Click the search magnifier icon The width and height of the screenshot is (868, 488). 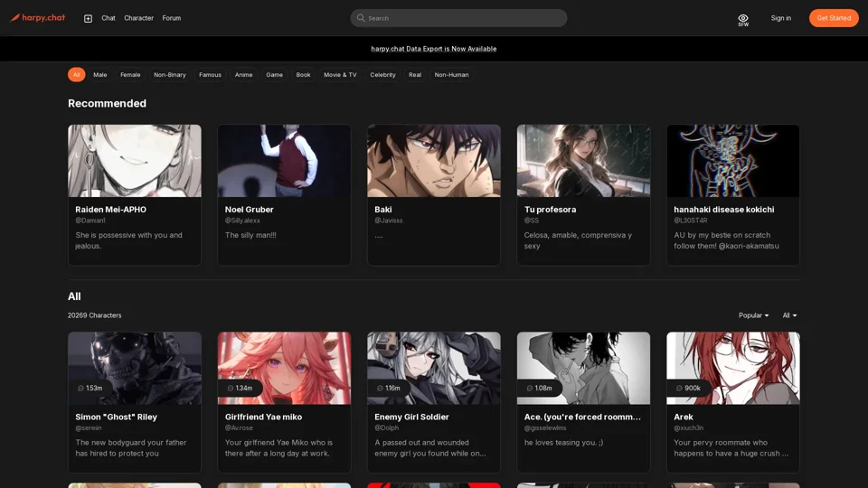tap(361, 18)
